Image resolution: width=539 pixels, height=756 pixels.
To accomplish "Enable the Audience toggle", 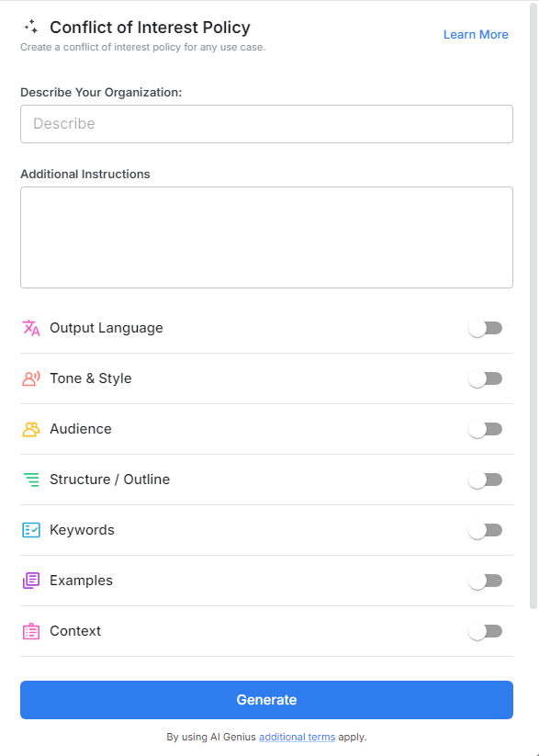I will point(486,429).
